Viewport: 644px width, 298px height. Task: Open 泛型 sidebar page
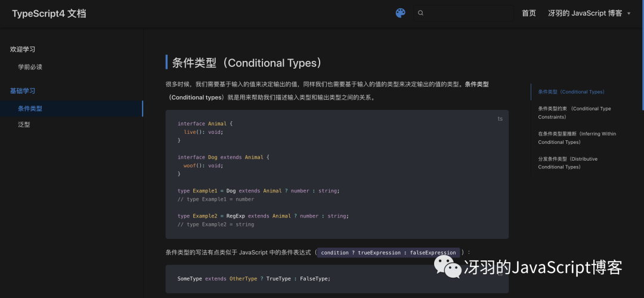(24, 125)
